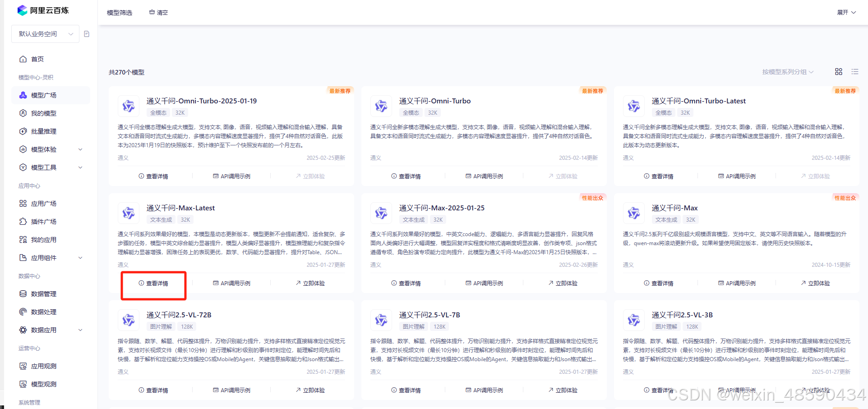Click 清空 to clear model filters
Screen dimensions: 868x409
(158, 13)
